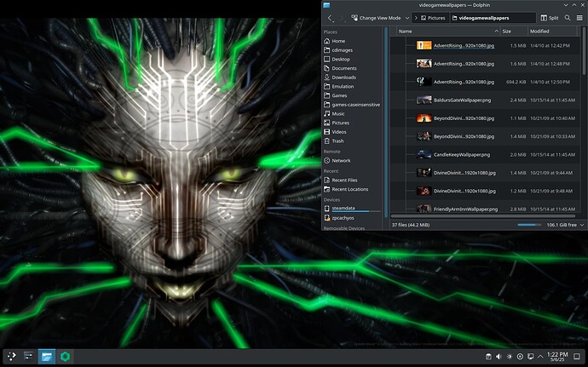Adjust the zoom slider in Dolphin status bar
The width and height of the screenshot is (588, 367).
click(x=529, y=225)
